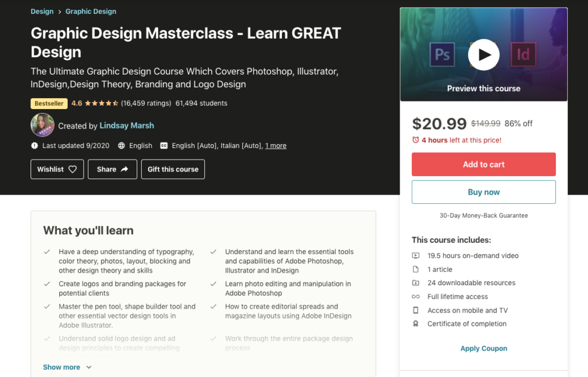
Task: Click the Bestseller badge
Action: click(49, 103)
